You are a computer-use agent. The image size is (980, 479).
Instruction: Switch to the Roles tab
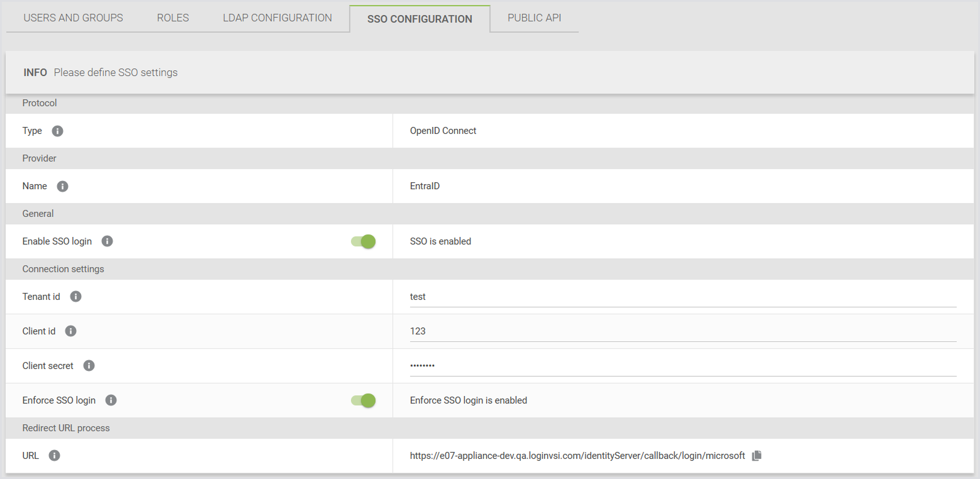[173, 18]
